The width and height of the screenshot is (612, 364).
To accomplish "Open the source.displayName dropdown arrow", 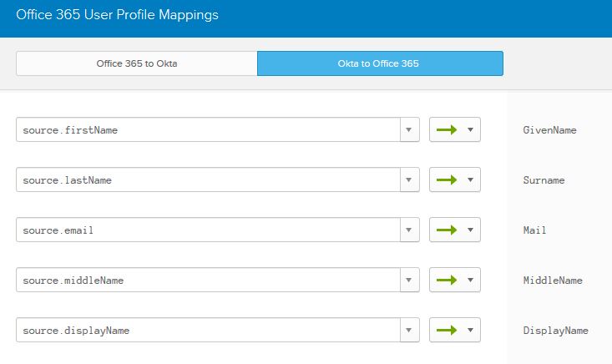I will click(409, 331).
